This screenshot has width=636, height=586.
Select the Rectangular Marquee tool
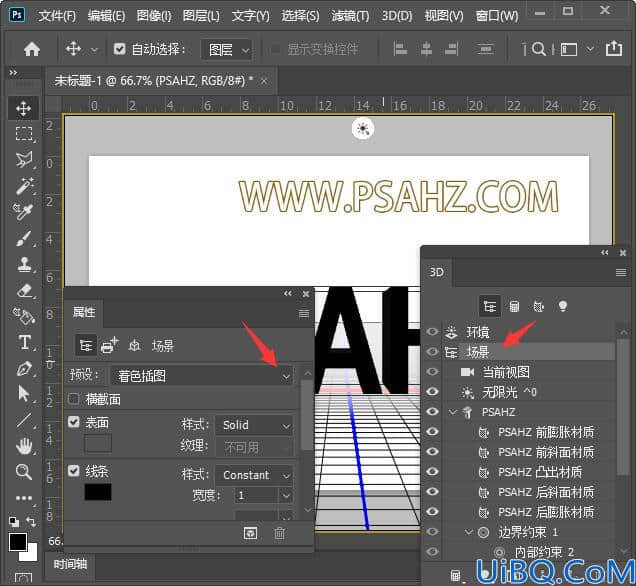click(x=24, y=133)
